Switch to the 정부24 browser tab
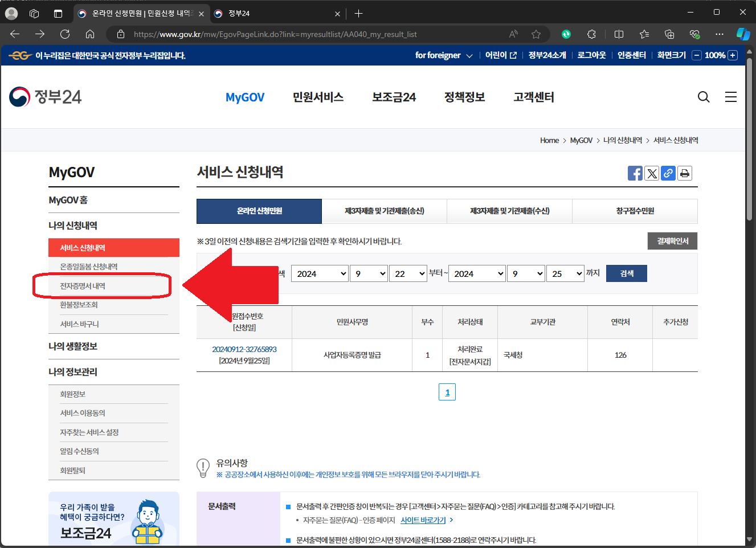This screenshot has height=548, width=756. pyautogui.click(x=276, y=13)
